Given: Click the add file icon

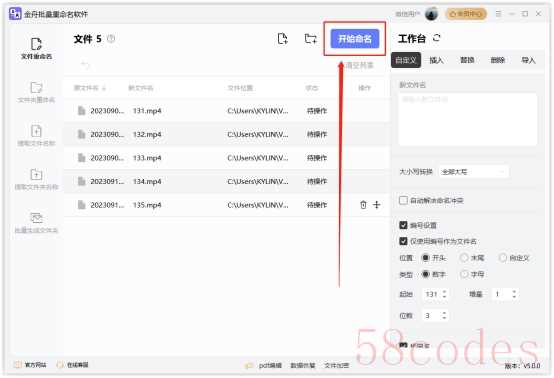Looking at the screenshot, I should point(283,39).
